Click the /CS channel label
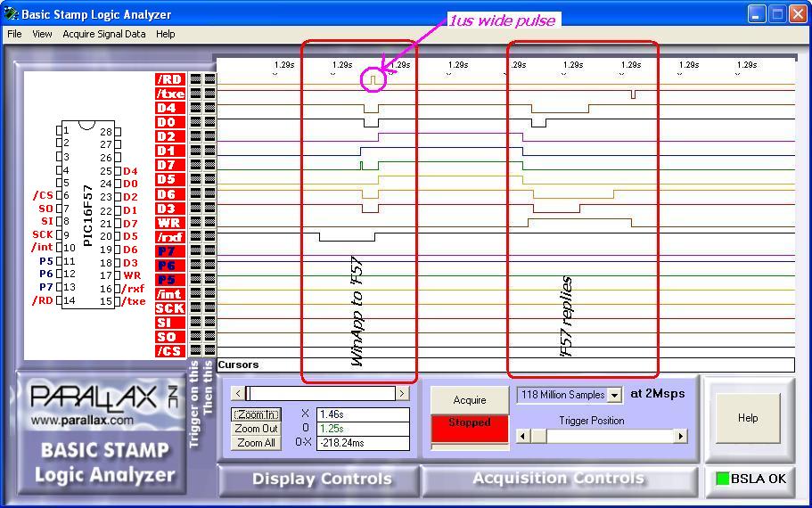812x508 pixels. tap(170, 351)
